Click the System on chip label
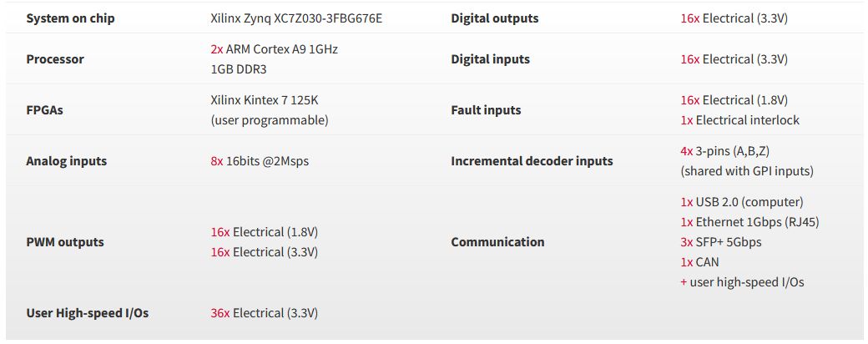Screen dimensions: 868x344 (x=70, y=18)
